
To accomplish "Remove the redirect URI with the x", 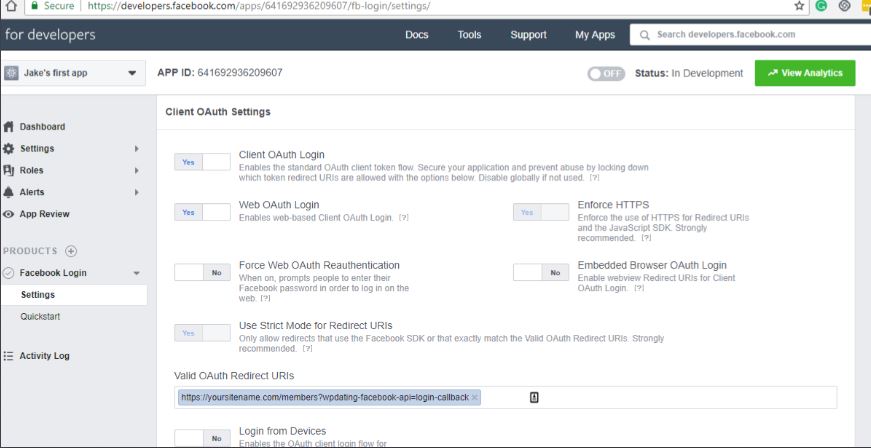I will point(474,397).
